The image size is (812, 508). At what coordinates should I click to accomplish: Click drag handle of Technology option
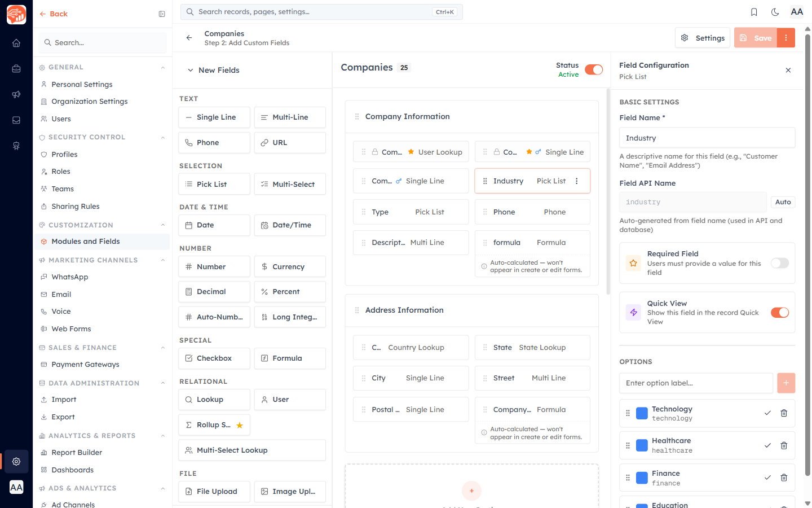pyautogui.click(x=628, y=413)
